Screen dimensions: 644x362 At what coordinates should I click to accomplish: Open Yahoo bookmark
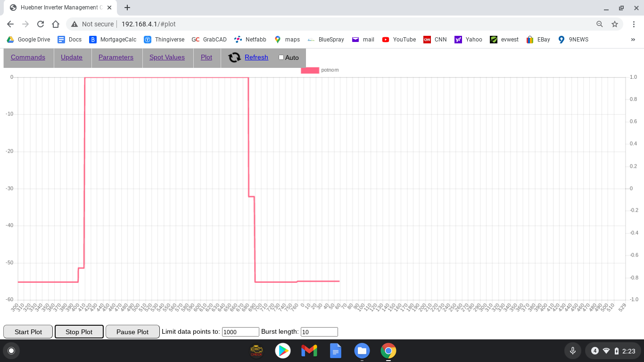point(468,40)
